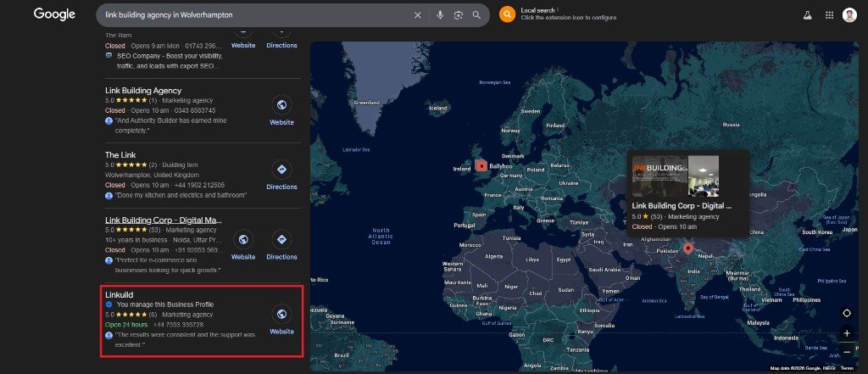Screen dimensions: 868x374
Task: Click 'North Atlantic Ocean' label on map
Action: point(381,236)
